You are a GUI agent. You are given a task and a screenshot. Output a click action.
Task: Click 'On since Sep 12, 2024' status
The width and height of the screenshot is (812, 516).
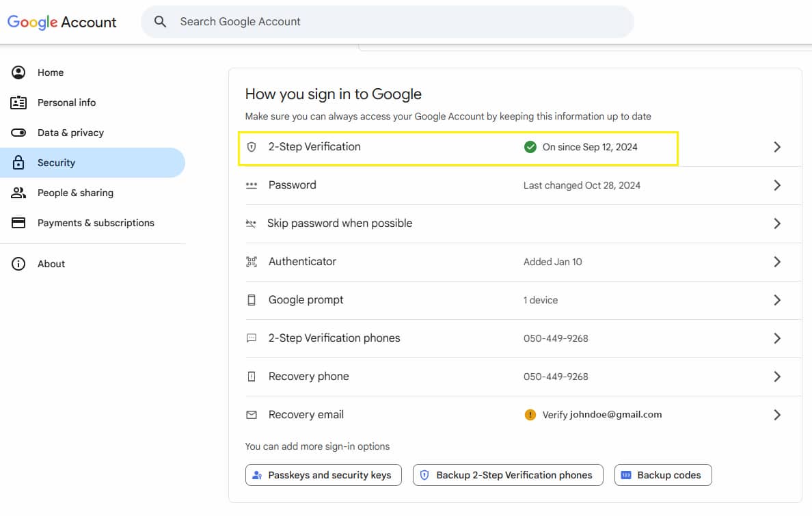(x=590, y=147)
